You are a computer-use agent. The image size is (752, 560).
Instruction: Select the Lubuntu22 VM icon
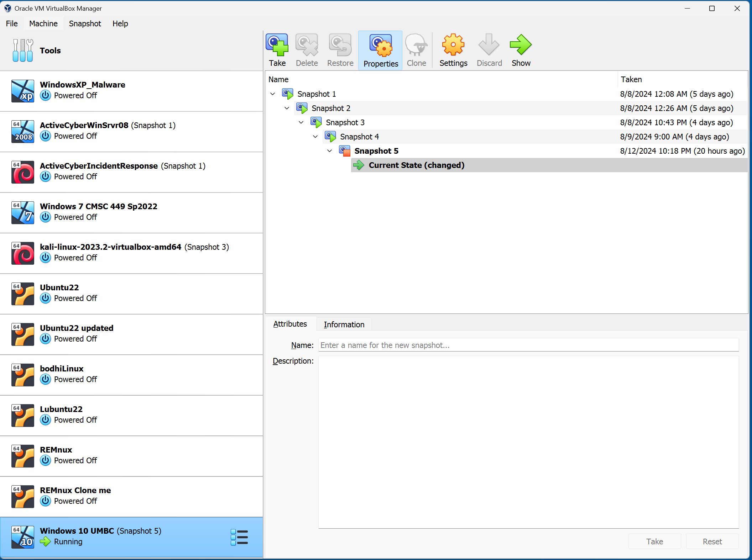(23, 415)
